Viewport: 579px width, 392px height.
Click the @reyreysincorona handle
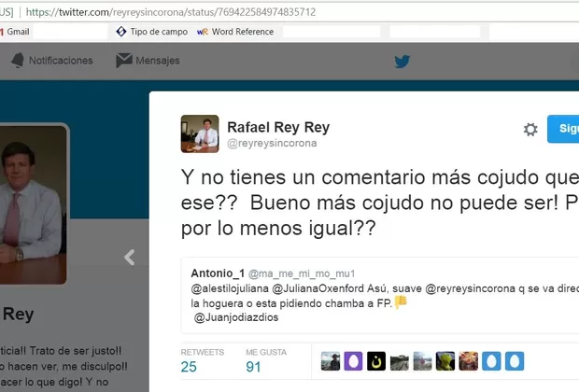coord(272,143)
